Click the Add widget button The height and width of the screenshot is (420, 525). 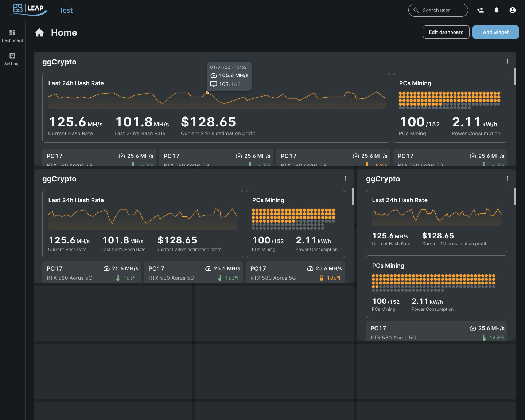coord(495,32)
